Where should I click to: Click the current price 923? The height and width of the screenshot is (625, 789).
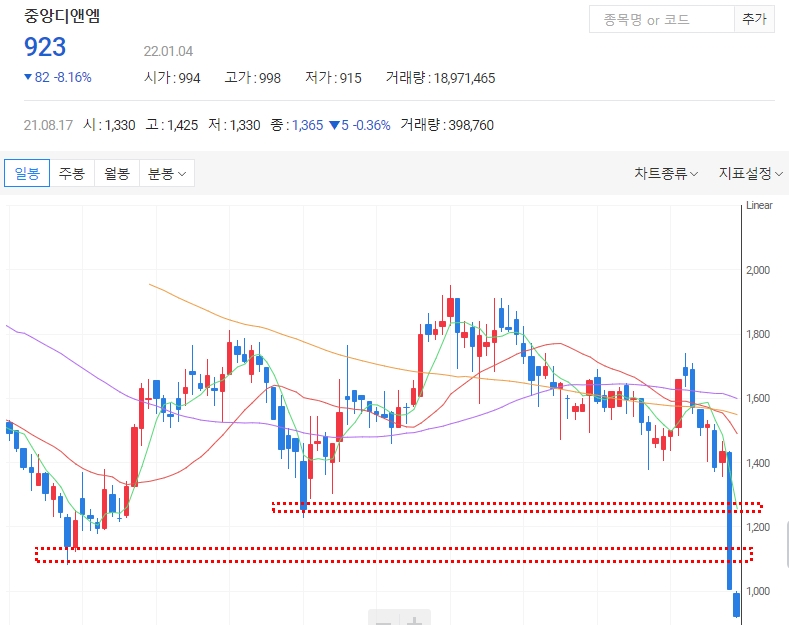pos(45,47)
